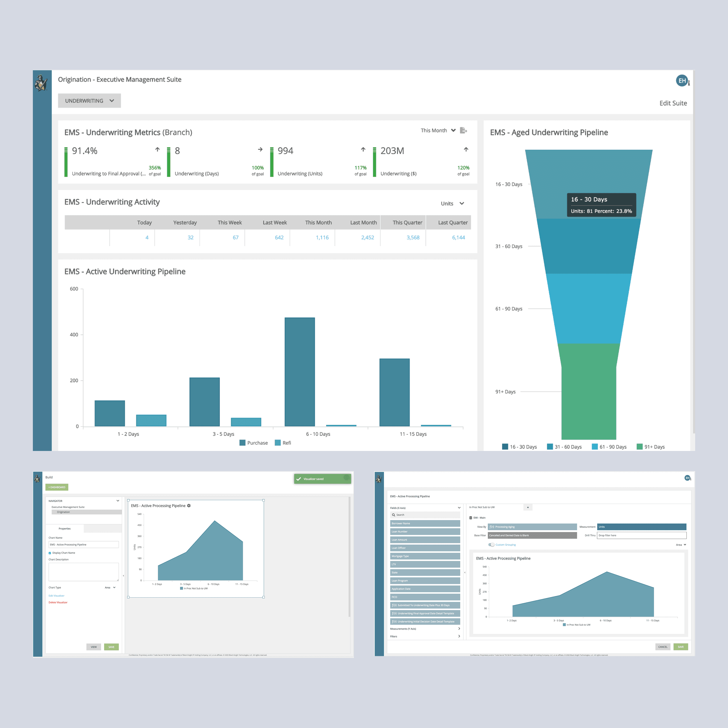Select Origination in the Navigator tree
728x728 pixels.
point(63,512)
